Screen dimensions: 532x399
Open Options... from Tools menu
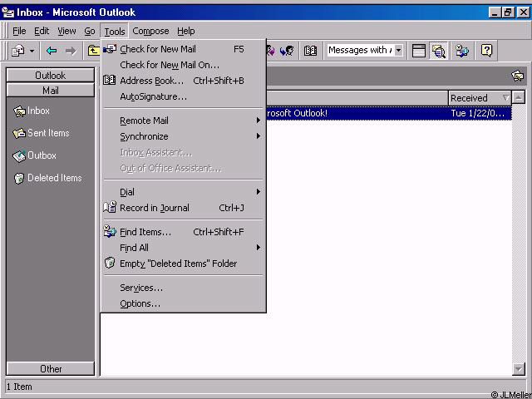pyautogui.click(x=183, y=303)
